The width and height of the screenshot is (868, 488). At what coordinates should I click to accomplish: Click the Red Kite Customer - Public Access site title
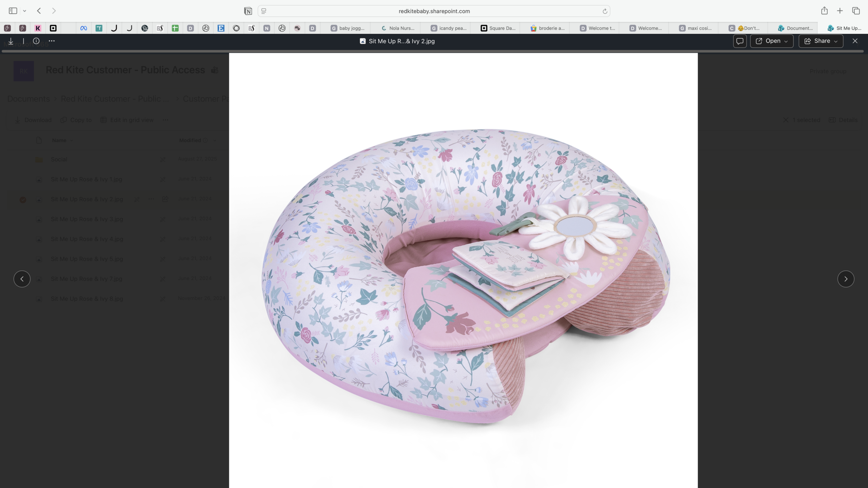click(x=125, y=70)
